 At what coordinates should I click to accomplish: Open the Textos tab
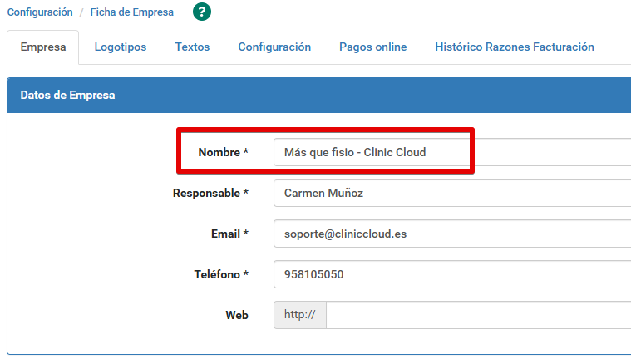[x=192, y=47]
